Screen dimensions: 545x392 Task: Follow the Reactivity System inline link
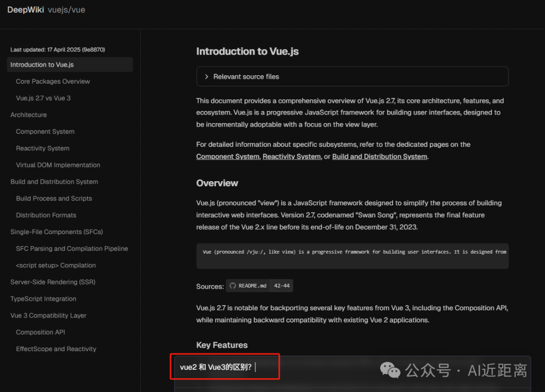[x=292, y=156]
